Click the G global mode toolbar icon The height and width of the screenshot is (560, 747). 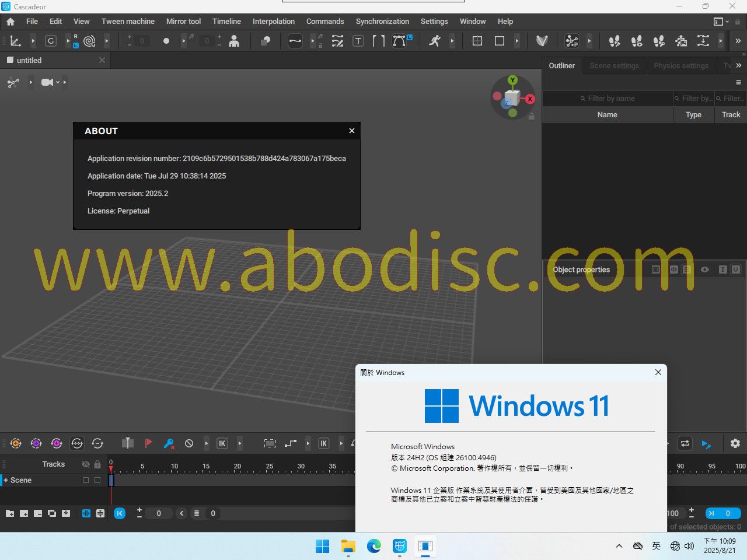51,41
